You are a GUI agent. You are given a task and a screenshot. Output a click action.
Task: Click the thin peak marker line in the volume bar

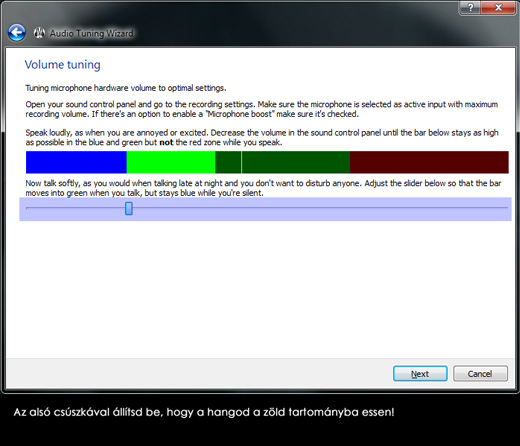click(241, 162)
